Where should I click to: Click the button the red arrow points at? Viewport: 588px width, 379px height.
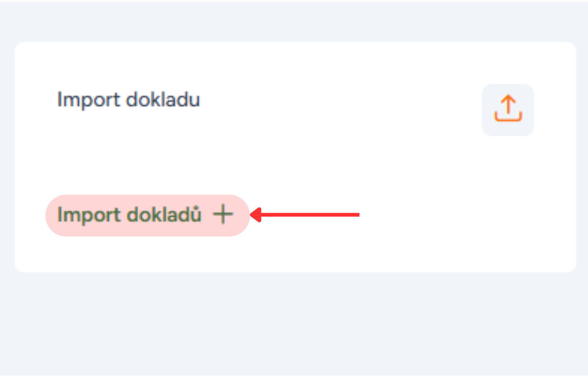tap(147, 215)
